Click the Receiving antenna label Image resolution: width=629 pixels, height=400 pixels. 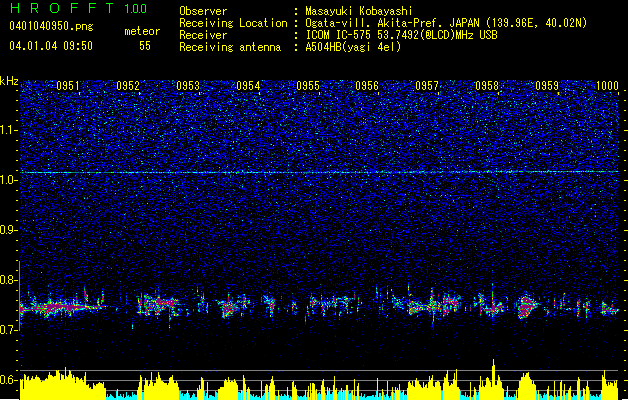[x=230, y=47]
